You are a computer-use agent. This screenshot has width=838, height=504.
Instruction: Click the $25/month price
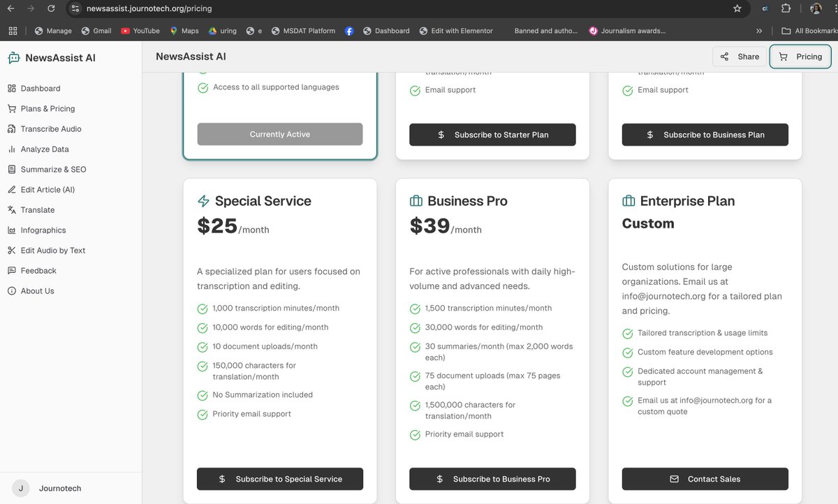233,226
